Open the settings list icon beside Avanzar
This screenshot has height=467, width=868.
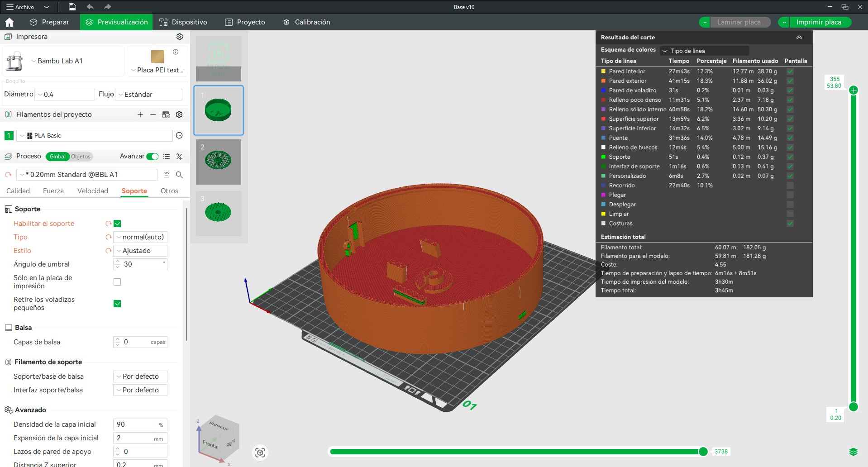[x=167, y=157]
